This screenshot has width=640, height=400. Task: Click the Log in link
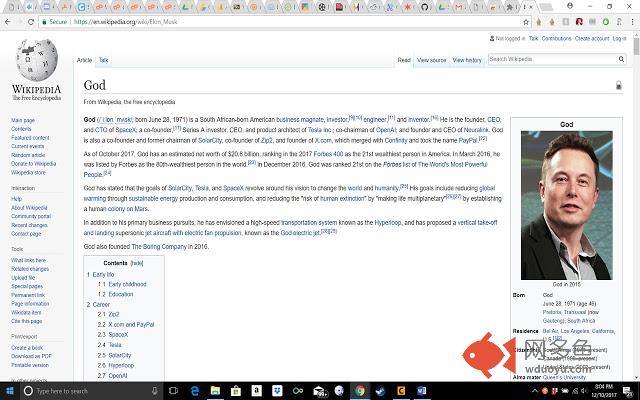click(x=619, y=38)
